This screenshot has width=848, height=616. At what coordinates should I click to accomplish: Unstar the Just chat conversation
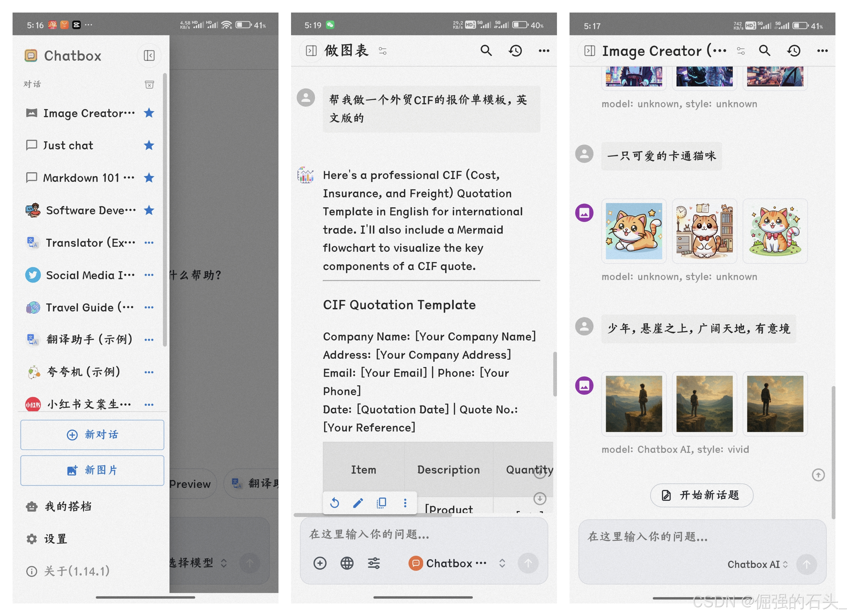click(149, 145)
